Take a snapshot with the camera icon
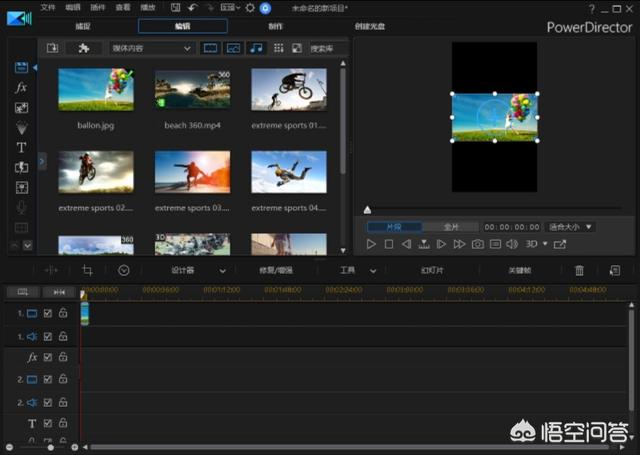Image resolution: width=640 pixels, height=455 pixels. point(478,244)
